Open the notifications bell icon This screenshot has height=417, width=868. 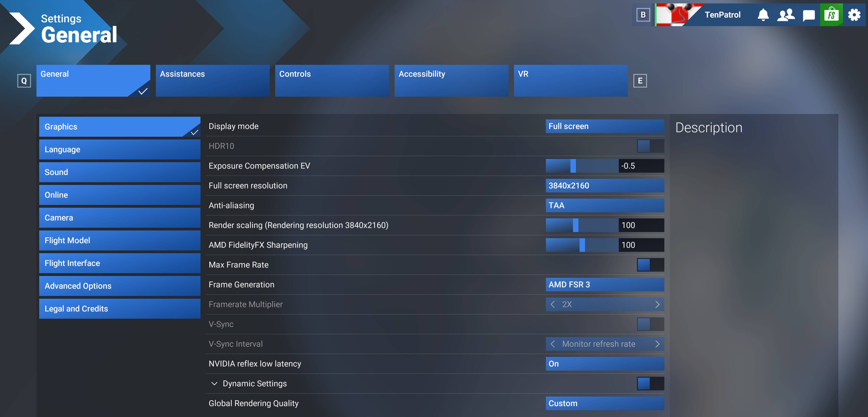[x=763, y=15]
